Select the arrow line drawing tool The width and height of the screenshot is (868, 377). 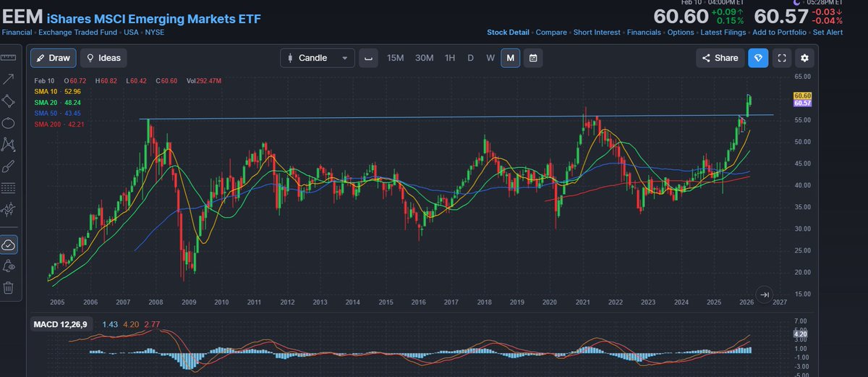pos(9,79)
